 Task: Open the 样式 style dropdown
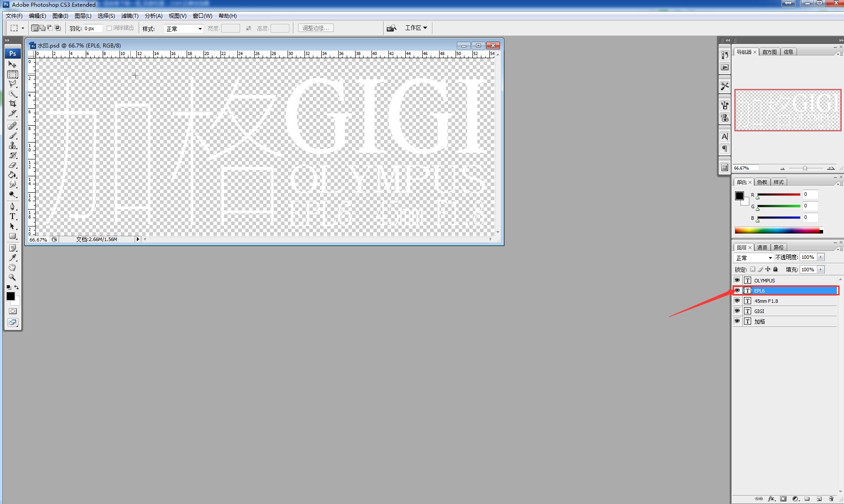184,28
